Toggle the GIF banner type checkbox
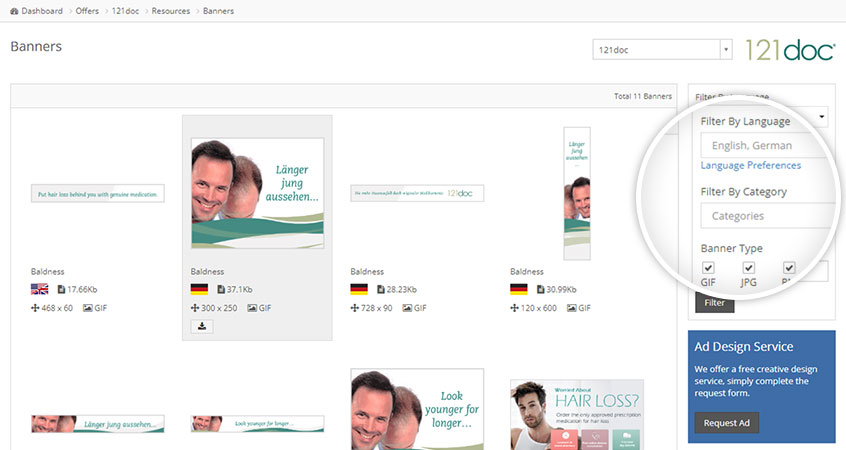 (x=708, y=268)
